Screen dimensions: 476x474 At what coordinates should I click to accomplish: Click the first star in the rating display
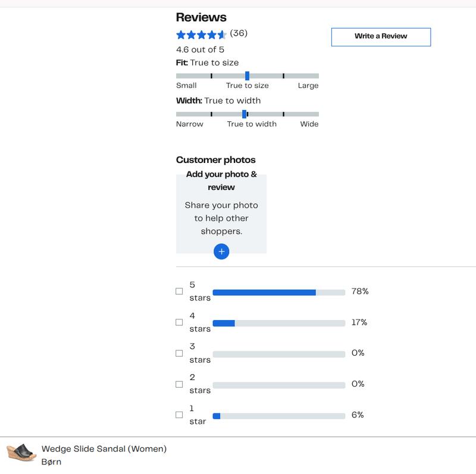[180, 34]
